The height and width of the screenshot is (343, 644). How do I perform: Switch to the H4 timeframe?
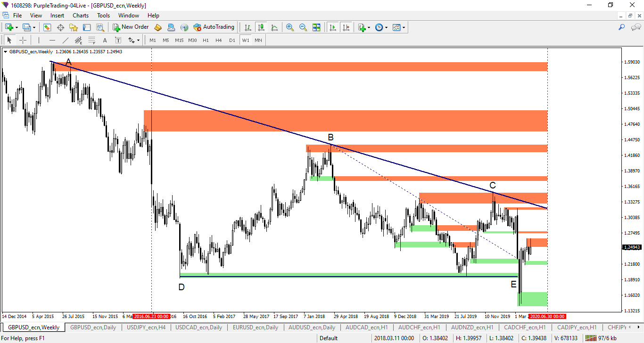[219, 40]
